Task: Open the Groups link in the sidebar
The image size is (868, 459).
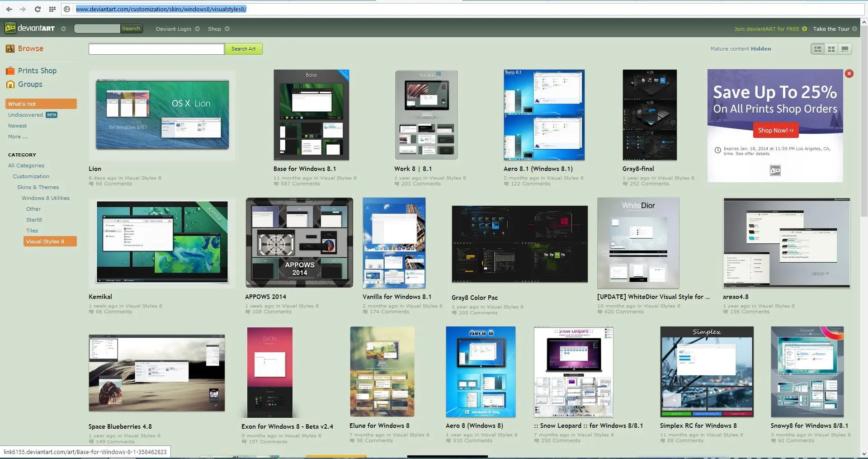Action: [30, 84]
